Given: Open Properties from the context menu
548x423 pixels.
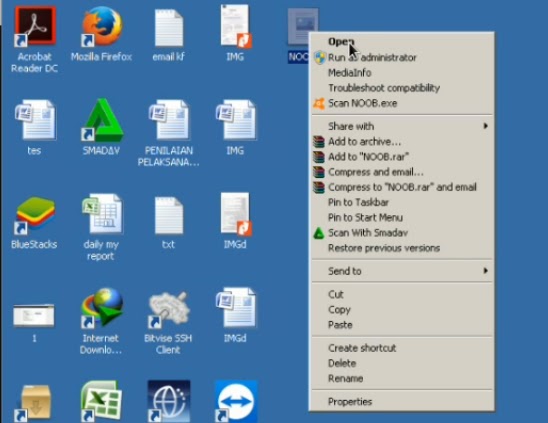Looking at the screenshot, I should [x=402, y=402].
